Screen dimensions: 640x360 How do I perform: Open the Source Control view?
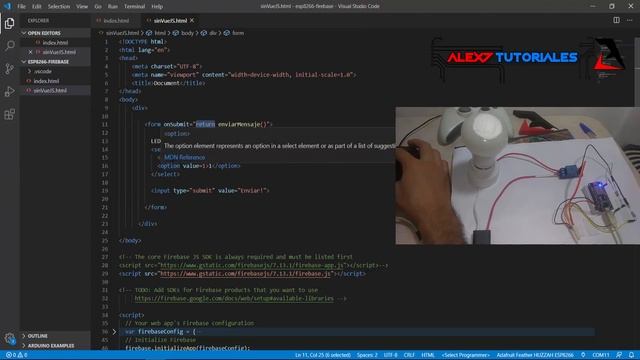coord(9,69)
